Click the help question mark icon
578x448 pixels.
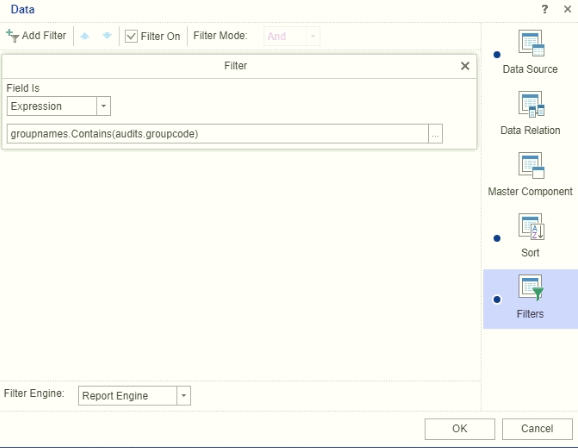tap(544, 9)
